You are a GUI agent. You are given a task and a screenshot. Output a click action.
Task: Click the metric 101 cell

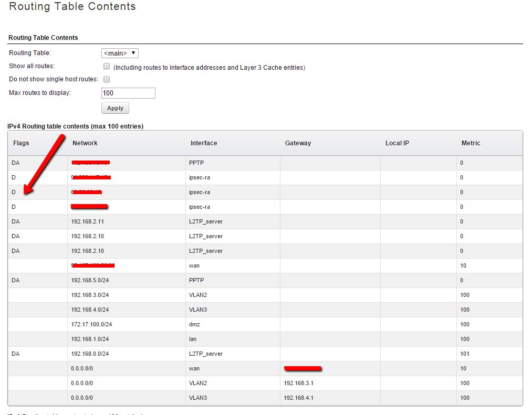[x=465, y=354]
